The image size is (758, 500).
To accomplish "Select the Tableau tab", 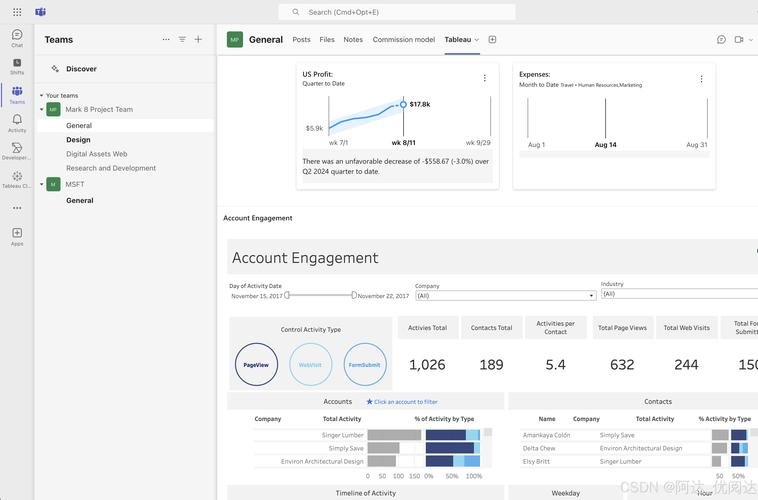I will point(458,40).
